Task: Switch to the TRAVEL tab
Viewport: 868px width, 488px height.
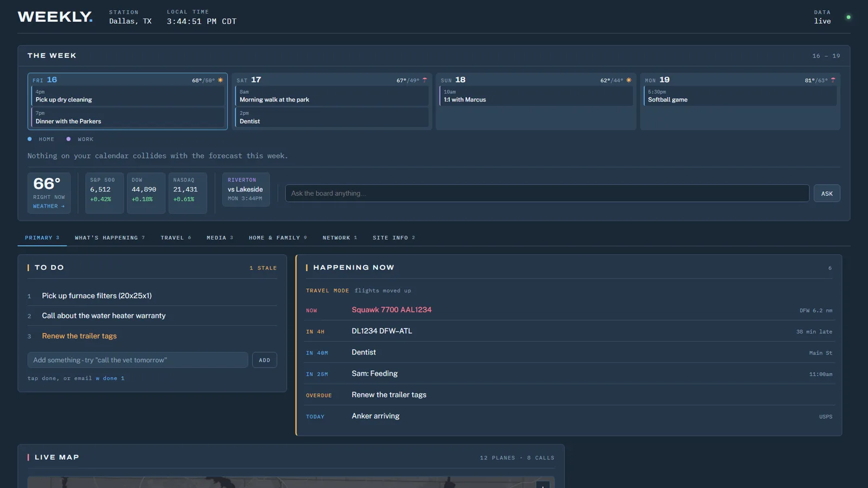Action: [176, 238]
